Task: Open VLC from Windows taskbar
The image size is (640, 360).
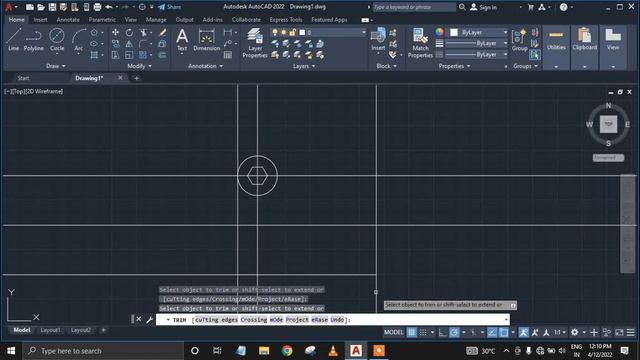Action: tap(333, 351)
